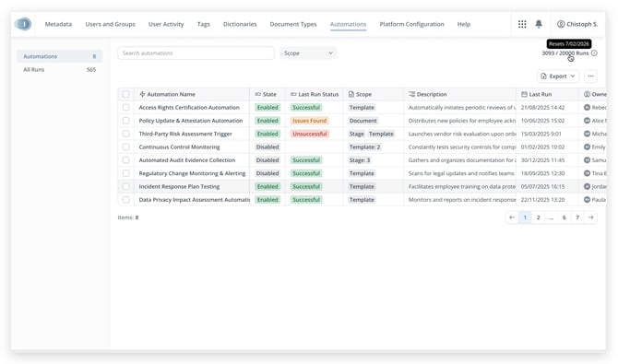Open the User Activity tab
Image resolution: width=618 pixels, height=364 pixels.
click(166, 24)
